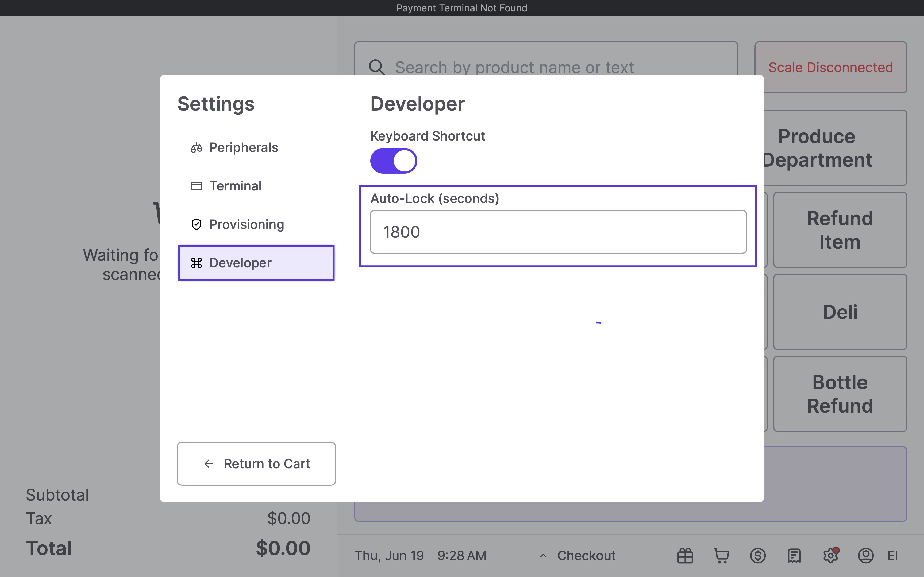Image resolution: width=924 pixels, height=577 pixels.
Task: Click the Auto-Lock seconds input field
Action: (558, 232)
